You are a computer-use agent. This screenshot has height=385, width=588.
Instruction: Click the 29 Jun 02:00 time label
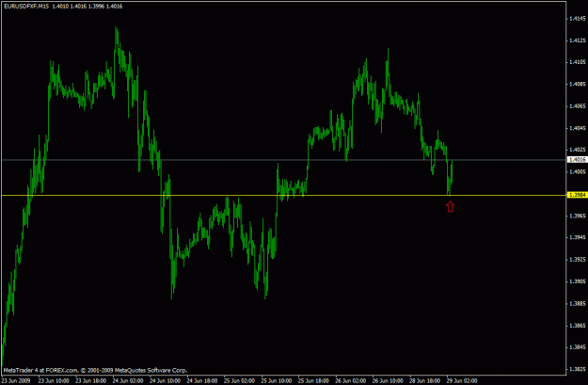[x=462, y=381]
